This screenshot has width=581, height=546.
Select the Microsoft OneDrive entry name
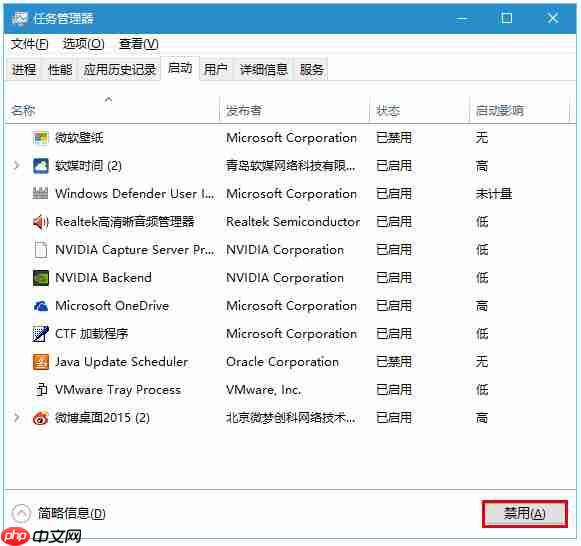coord(112,306)
